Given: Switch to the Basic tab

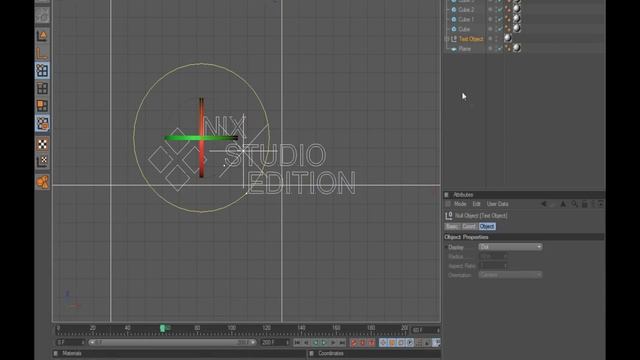Looking at the screenshot, I should click(x=452, y=226).
